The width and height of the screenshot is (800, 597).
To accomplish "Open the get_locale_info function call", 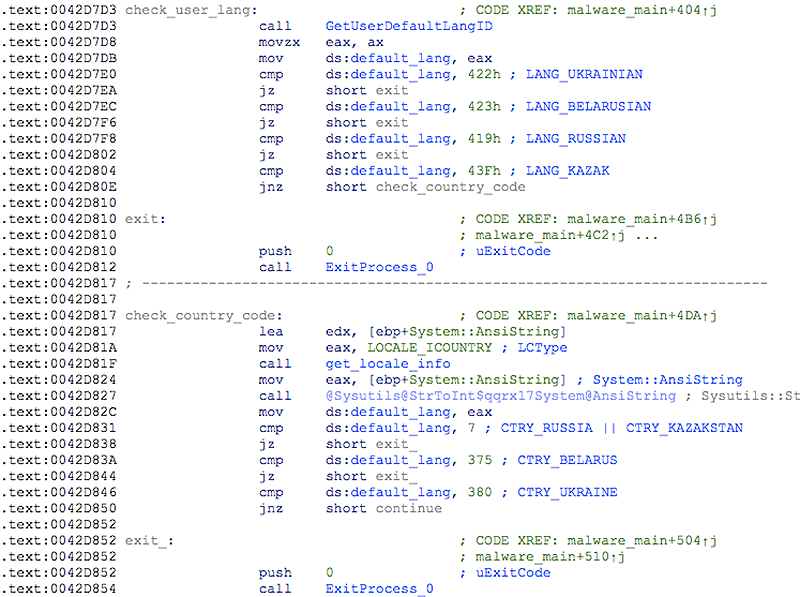I will [x=388, y=364].
